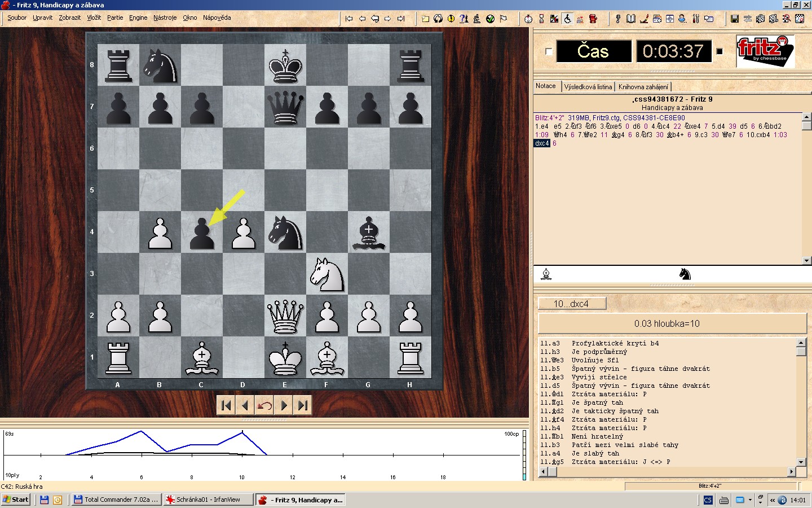Open the Zobrazit menu
Viewport: 812px width, 508px height.
coord(69,18)
